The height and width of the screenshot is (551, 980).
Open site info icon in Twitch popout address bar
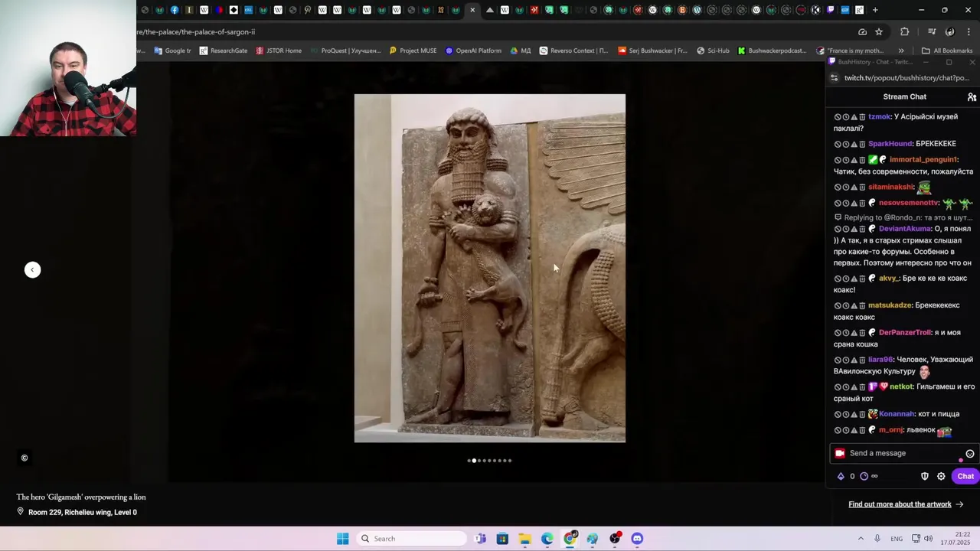pos(835,78)
